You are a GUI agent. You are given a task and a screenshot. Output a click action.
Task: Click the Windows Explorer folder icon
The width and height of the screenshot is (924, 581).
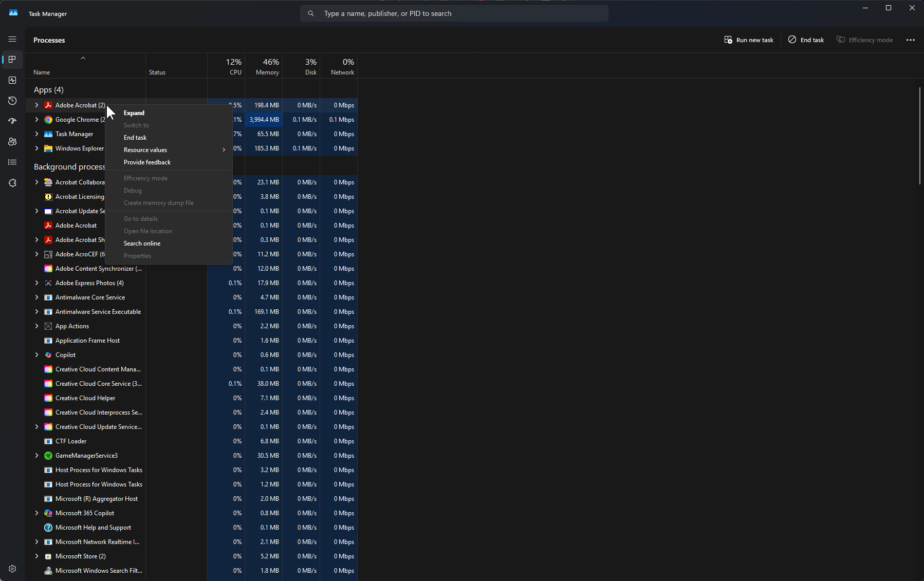click(48, 148)
